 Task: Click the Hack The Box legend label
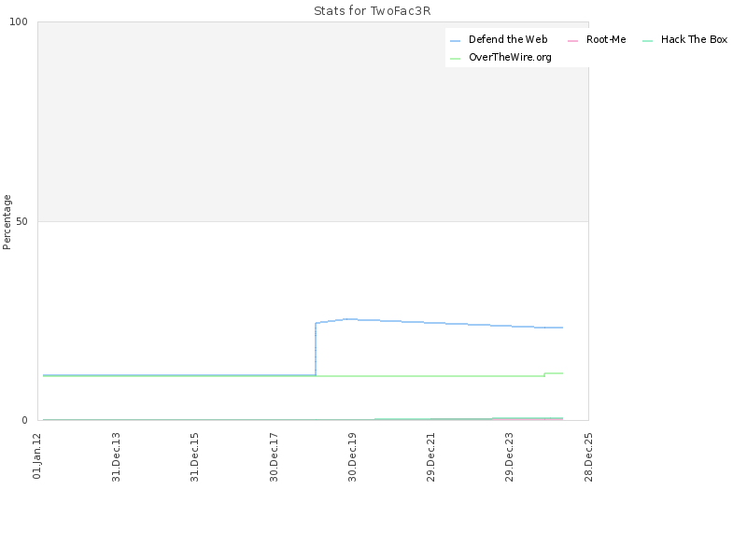click(x=694, y=39)
